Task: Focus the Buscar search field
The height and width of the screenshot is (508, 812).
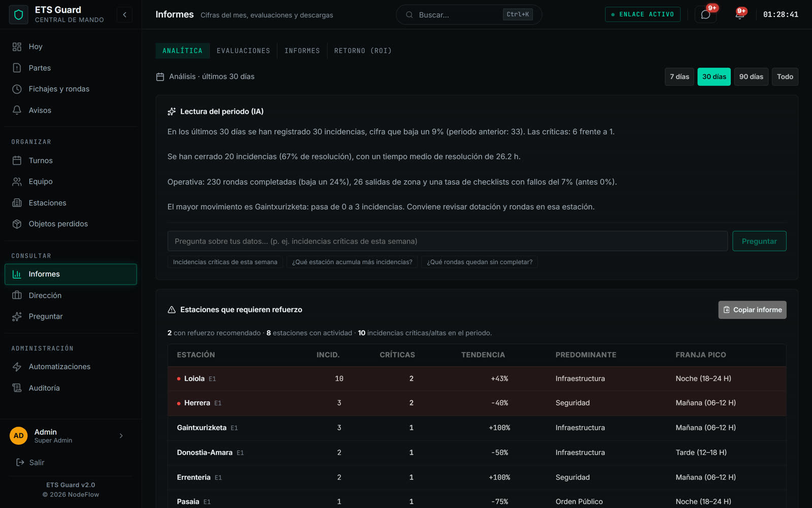Action: 469,15
